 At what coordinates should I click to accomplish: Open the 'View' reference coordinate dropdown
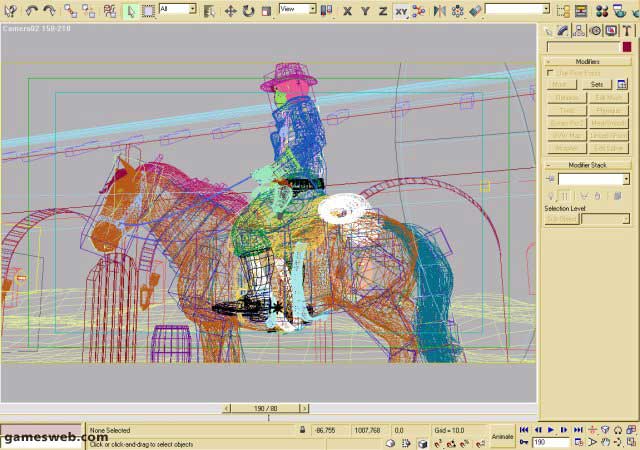(x=298, y=10)
